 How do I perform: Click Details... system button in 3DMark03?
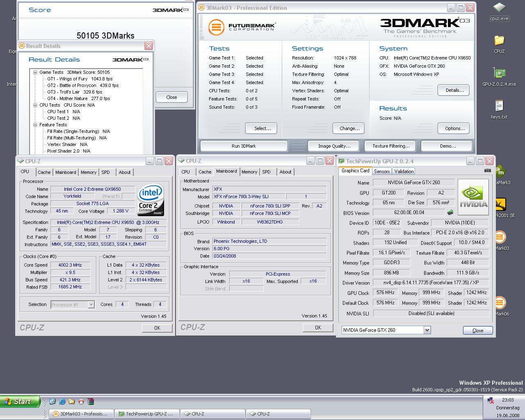(454, 90)
